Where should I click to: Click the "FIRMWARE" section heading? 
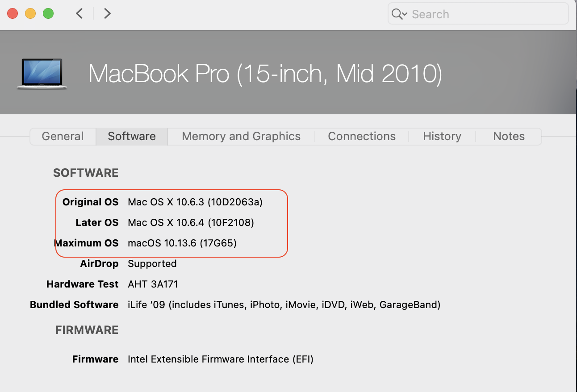coord(87,330)
